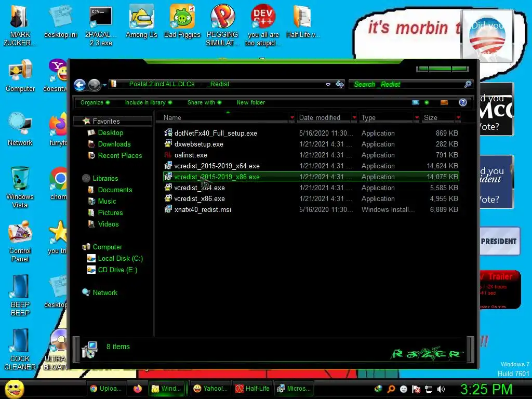Open the Windows Vista recycle bin icon
The height and width of the screenshot is (399, 532).
coord(20,187)
